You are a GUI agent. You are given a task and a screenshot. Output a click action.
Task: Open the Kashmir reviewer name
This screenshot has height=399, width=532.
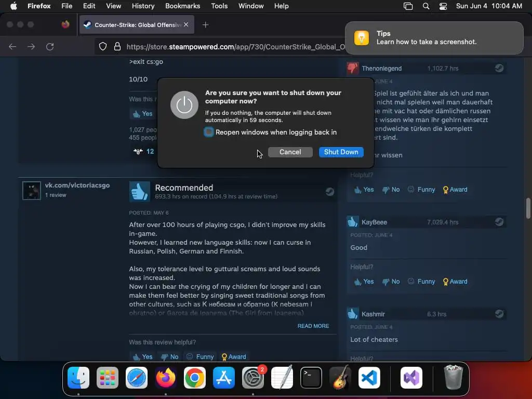[373, 314]
